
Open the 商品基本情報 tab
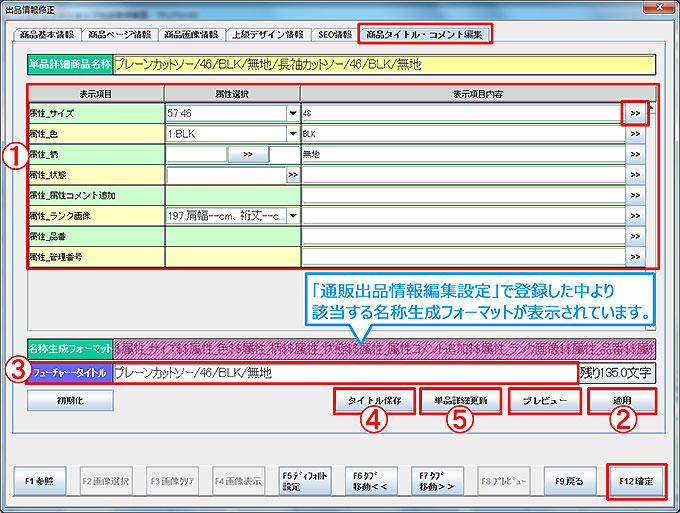pyautogui.click(x=47, y=35)
